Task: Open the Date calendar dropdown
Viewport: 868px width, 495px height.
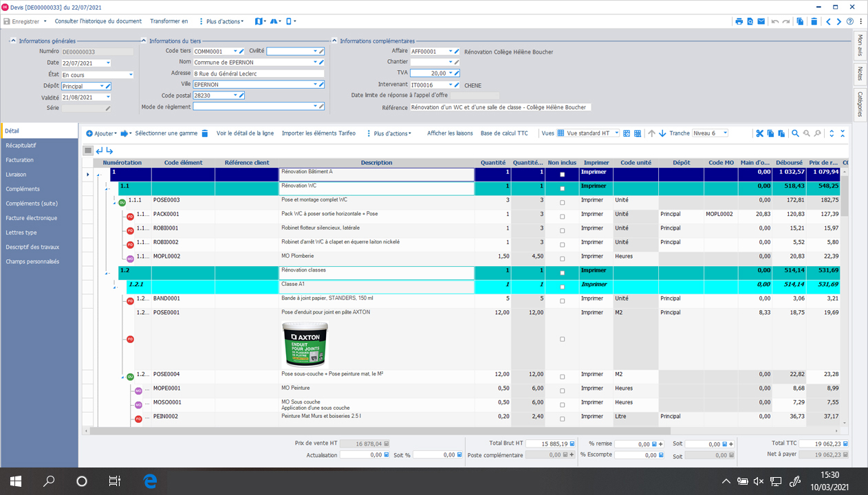Action: (108, 63)
